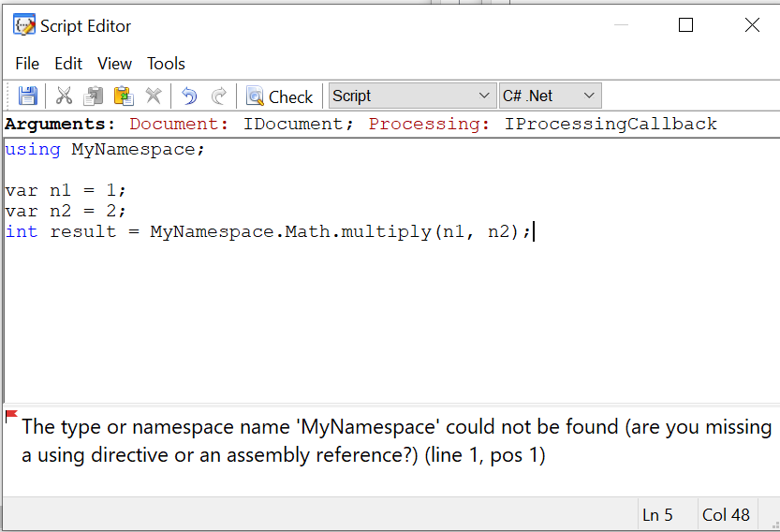Screen dimensions: 780x532
Task: Cut selection with the scissors icon
Action: 64,96
